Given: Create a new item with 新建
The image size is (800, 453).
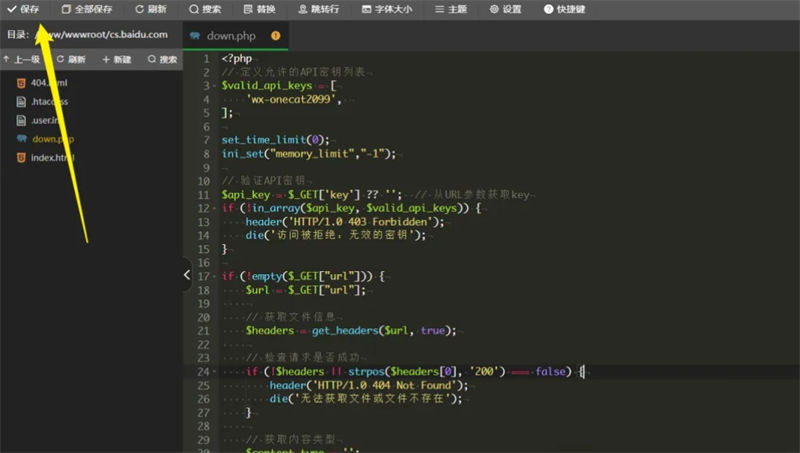Looking at the screenshot, I should tap(116, 59).
